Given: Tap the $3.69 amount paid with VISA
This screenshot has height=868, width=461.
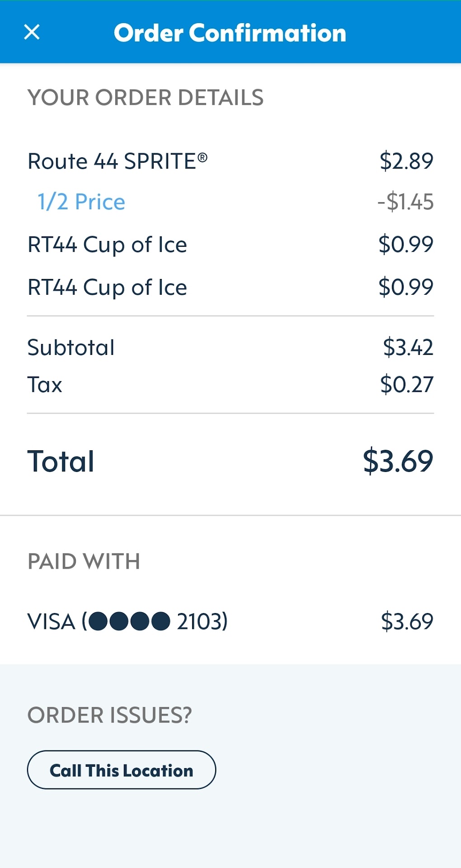Looking at the screenshot, I should point(407,621).
